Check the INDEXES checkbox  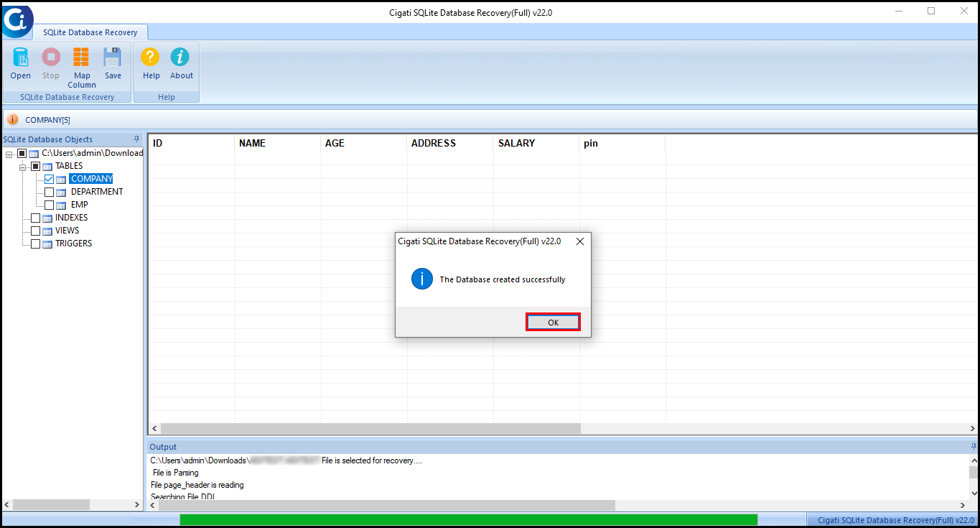point(35,218)
